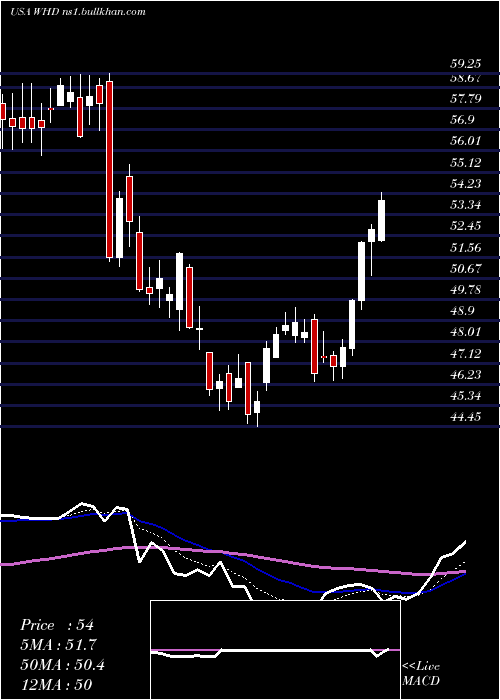Click the 51.56 price axis label
The height and width of the screenshot is (700, 500).
point(466,247)
